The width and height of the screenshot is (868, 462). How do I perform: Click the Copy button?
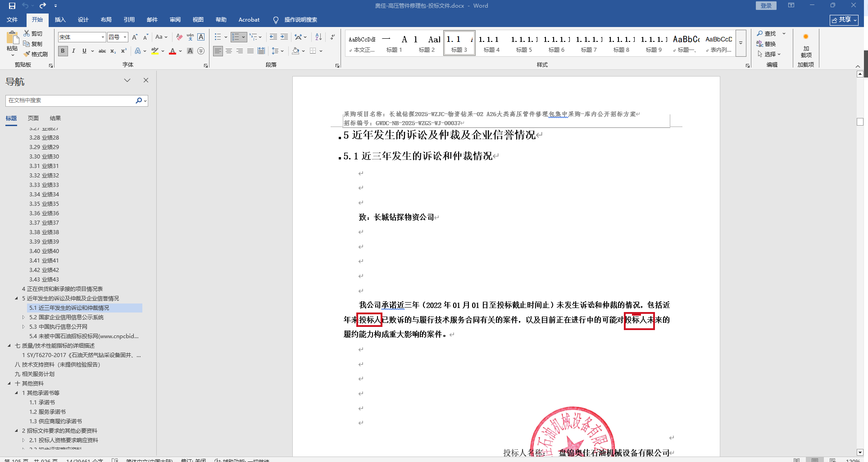[33, 44]
